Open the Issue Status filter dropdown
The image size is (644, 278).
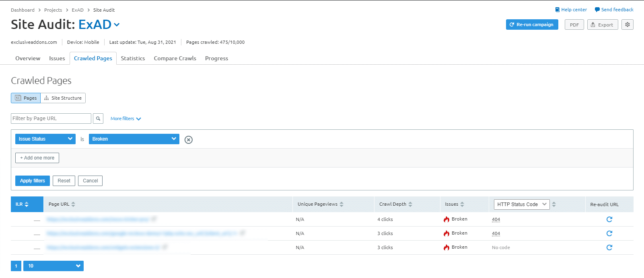[x=45, y=139]
